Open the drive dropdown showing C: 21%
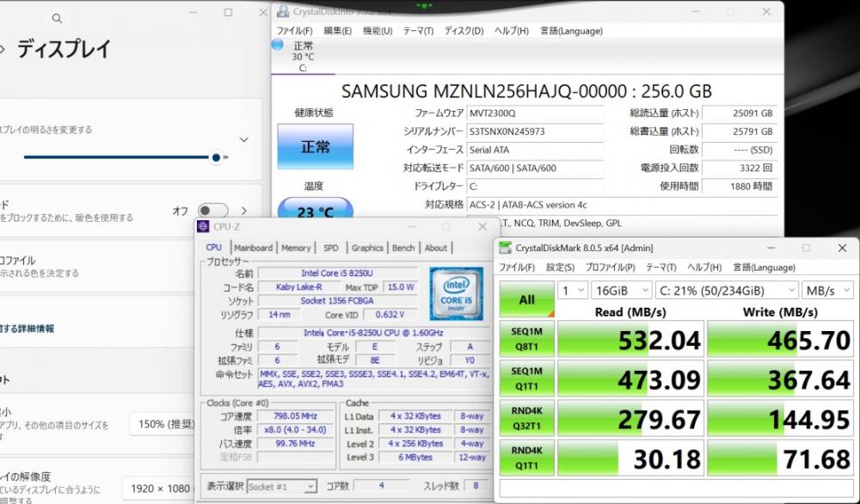The width and height of the screenshot is (860, 504). [727, 291]
